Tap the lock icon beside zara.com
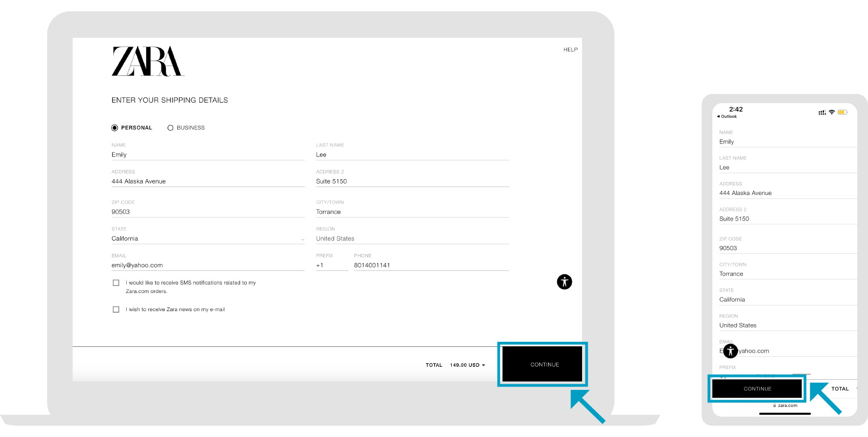 tap(775, 405)
